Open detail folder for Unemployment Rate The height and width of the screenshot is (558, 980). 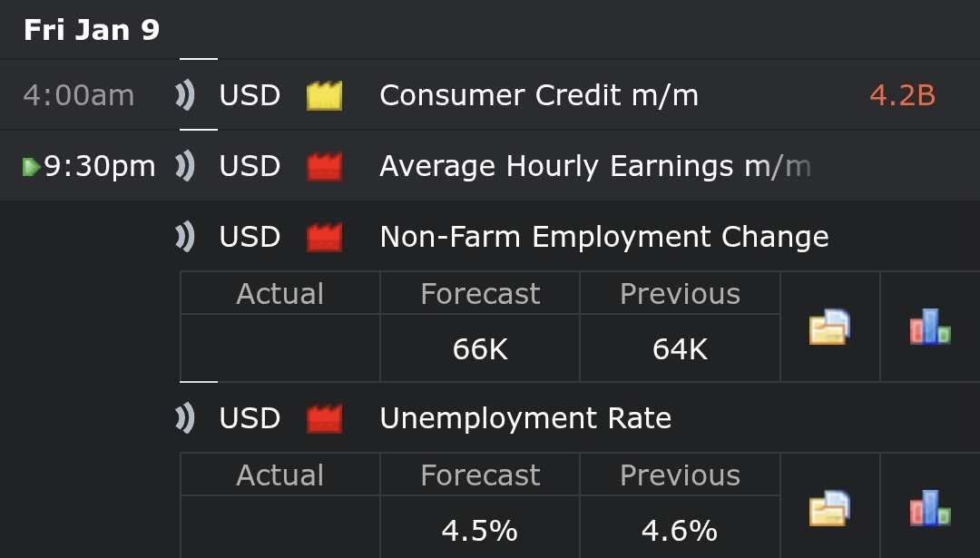click(x=829, y=509)
